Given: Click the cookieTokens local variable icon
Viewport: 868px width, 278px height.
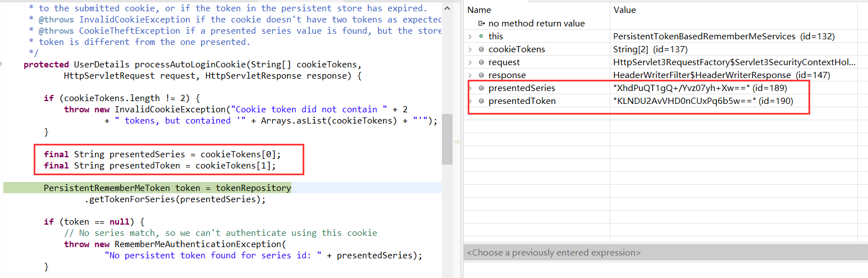Looking at the screenshot, I should tap(481, 49).
